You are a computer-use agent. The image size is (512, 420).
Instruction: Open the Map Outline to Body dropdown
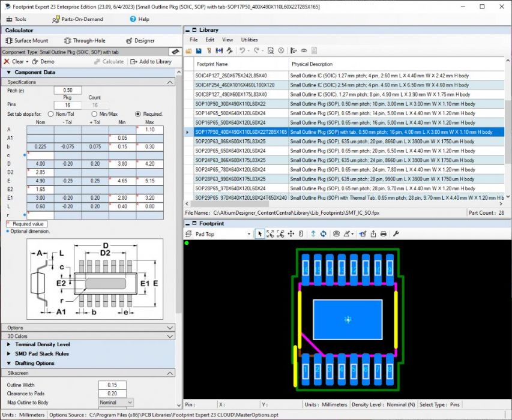click(129, 403)
